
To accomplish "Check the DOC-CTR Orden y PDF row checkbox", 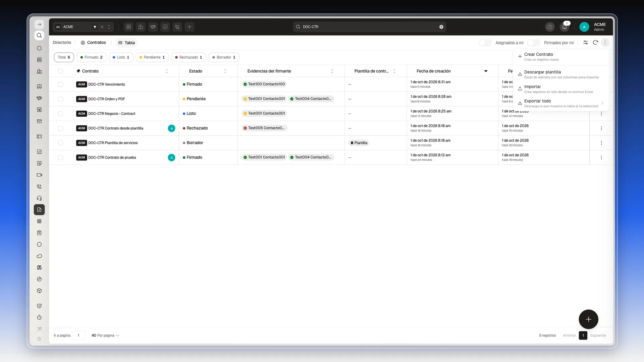I will tap(60, 99).
